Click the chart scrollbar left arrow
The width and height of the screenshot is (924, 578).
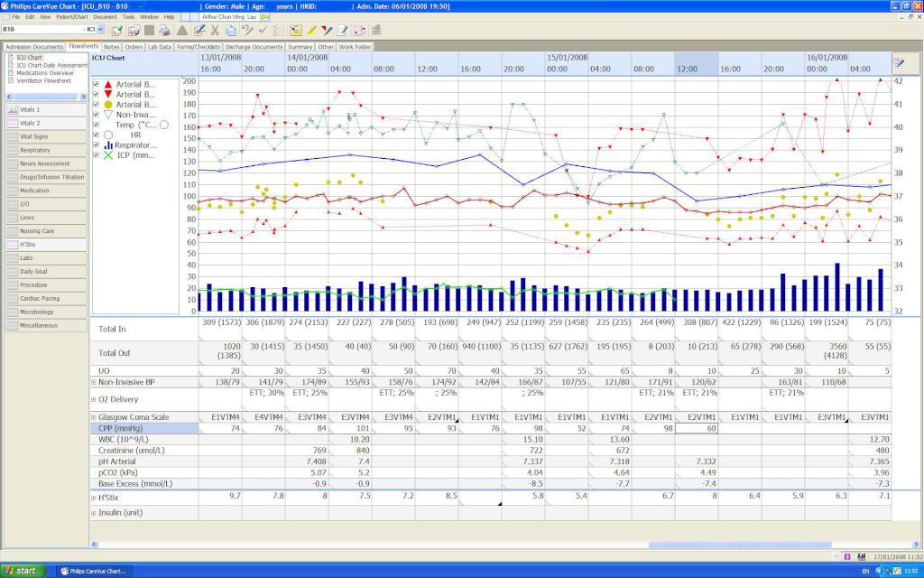[94, 545]
